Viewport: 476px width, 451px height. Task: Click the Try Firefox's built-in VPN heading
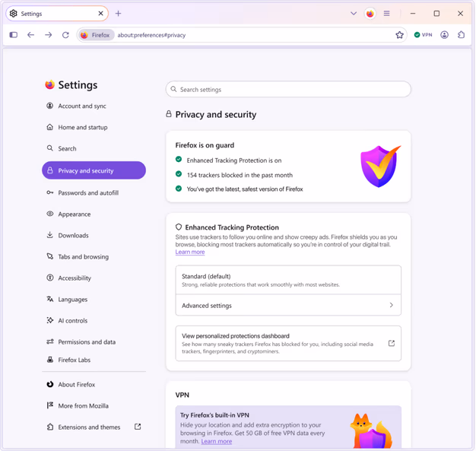(214, 415)
